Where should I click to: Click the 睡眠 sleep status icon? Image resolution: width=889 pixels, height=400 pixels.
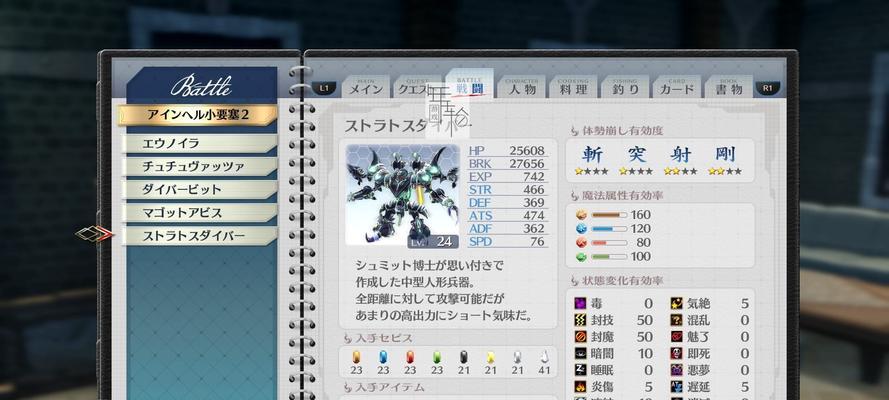tap(579, 370)
